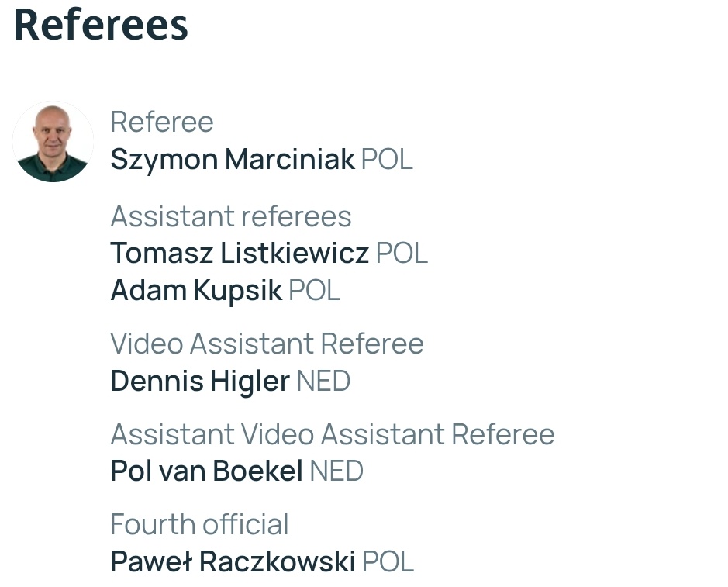Click the Fourth official label

coord(200,524)
